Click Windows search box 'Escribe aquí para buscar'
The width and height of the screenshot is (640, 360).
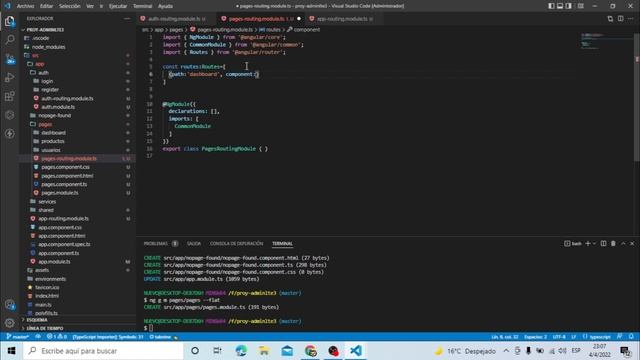(x=103, y=351)
